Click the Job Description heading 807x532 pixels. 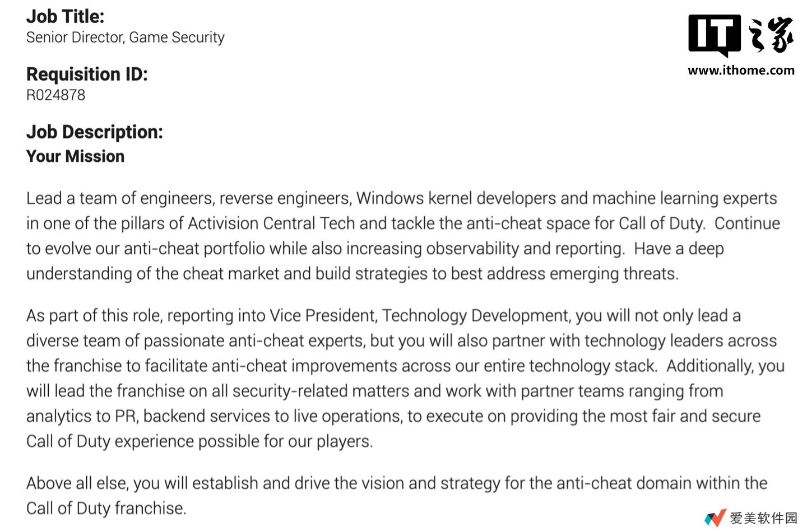(94, 132)
